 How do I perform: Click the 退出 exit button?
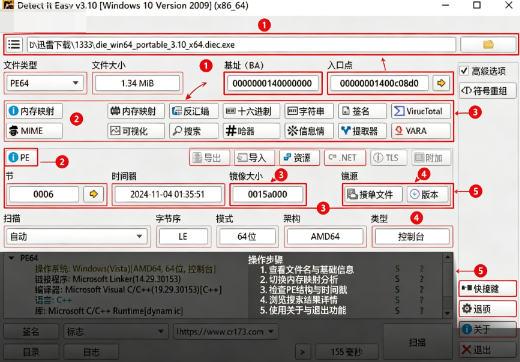pyautogui.click(x=488, y=350)
